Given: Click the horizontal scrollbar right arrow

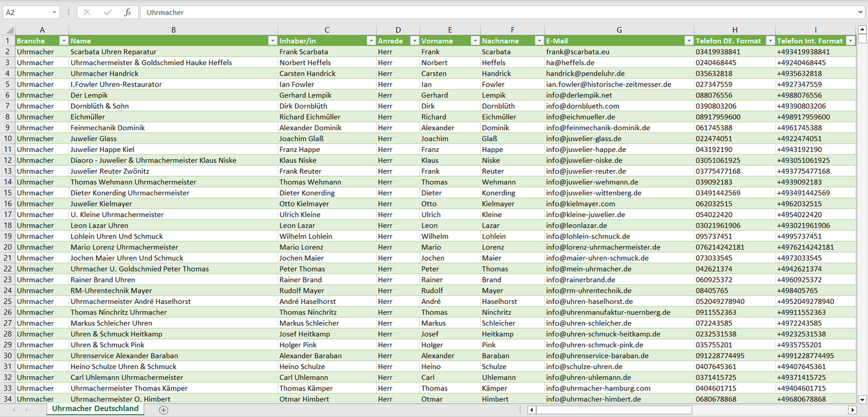Looking at the screenshot, I should click(852, 410).
